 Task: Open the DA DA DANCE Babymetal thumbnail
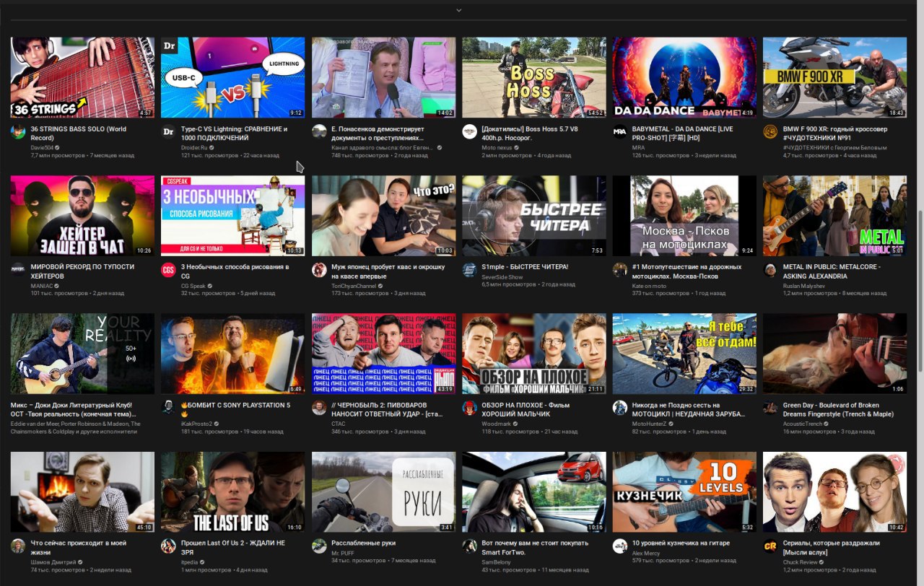[684, 77]
